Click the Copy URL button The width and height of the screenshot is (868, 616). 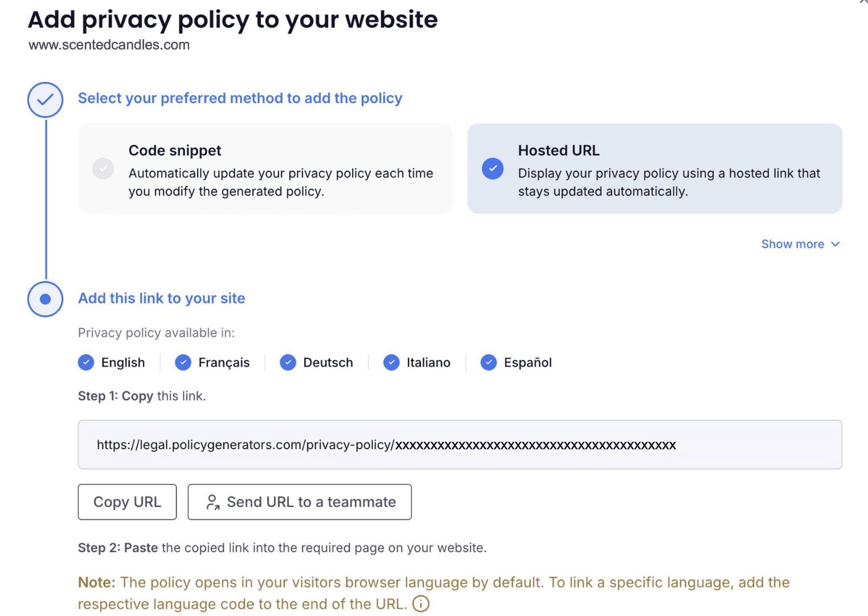128,502
